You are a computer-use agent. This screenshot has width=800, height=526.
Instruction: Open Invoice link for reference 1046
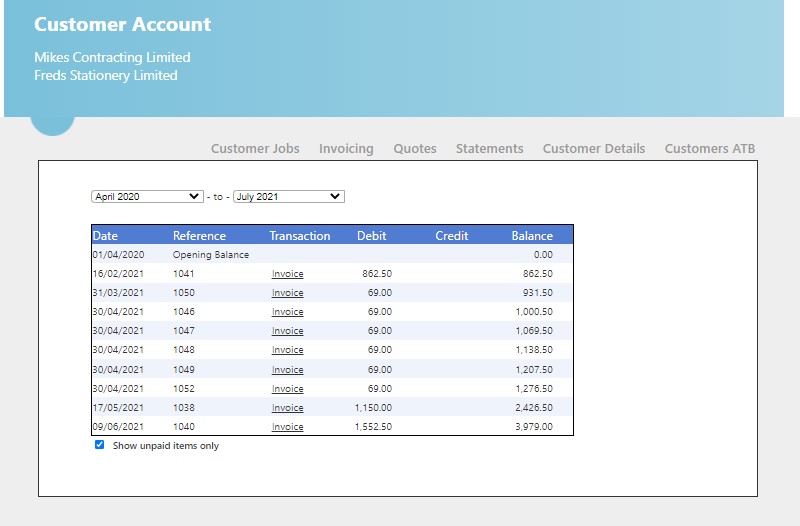coord(288,312)
